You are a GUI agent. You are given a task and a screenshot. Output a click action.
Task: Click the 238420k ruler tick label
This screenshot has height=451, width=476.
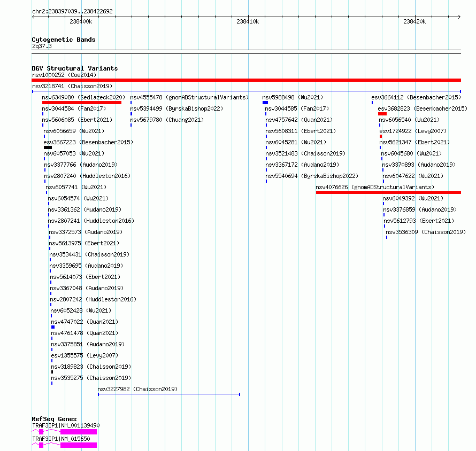click(414, 21)
